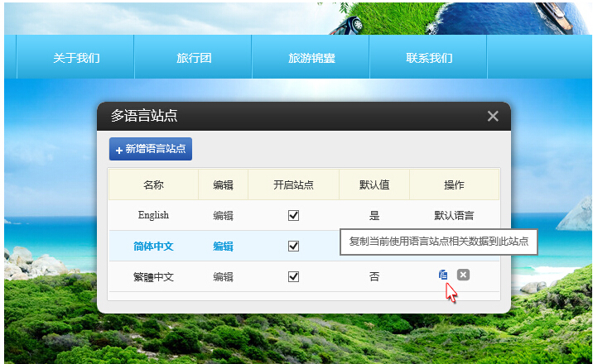Click the 多语言站点 dialog title
Viewport: 593px width, 364px height.
pos(144,116)
